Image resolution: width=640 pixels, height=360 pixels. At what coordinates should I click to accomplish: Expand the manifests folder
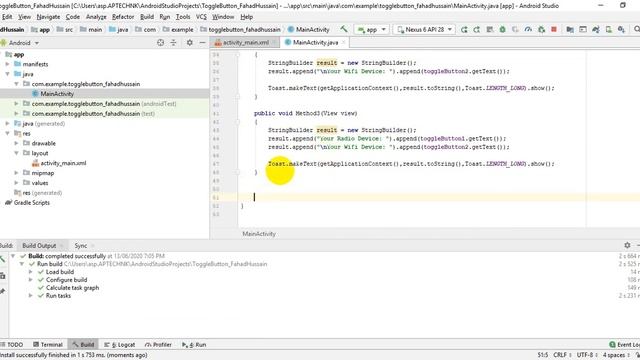point(7,64)
